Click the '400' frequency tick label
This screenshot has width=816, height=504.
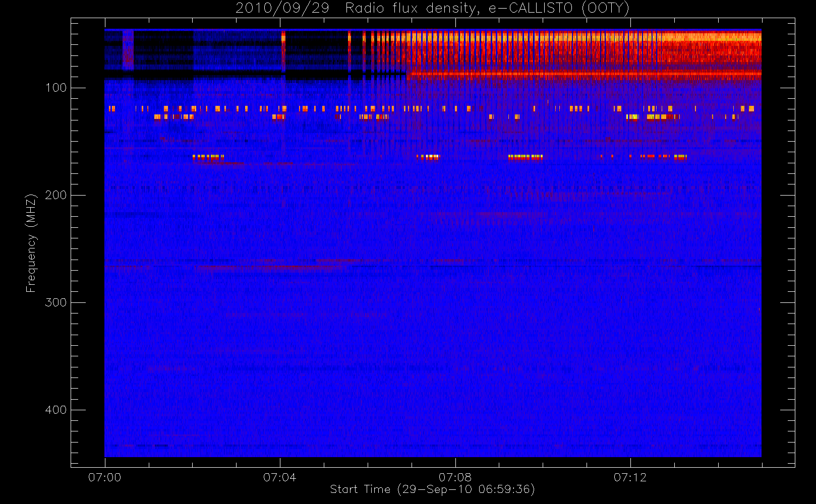56,410
